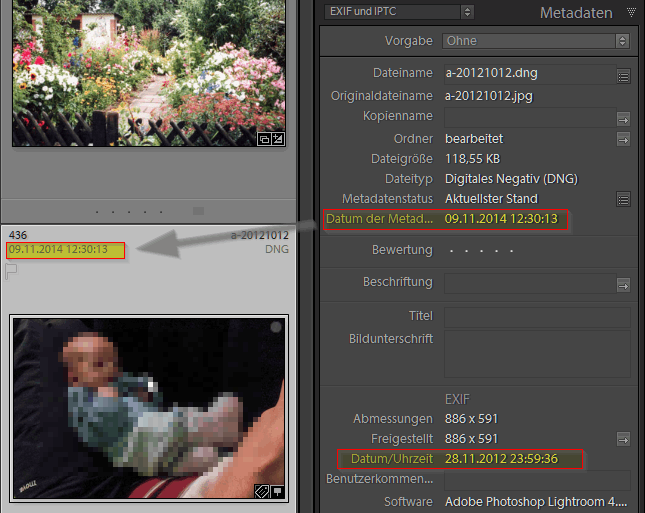645x513 pixels.
Task: Click the Ordner arrow to show folder
Action: pyautogui.click(x=623, y=139)
